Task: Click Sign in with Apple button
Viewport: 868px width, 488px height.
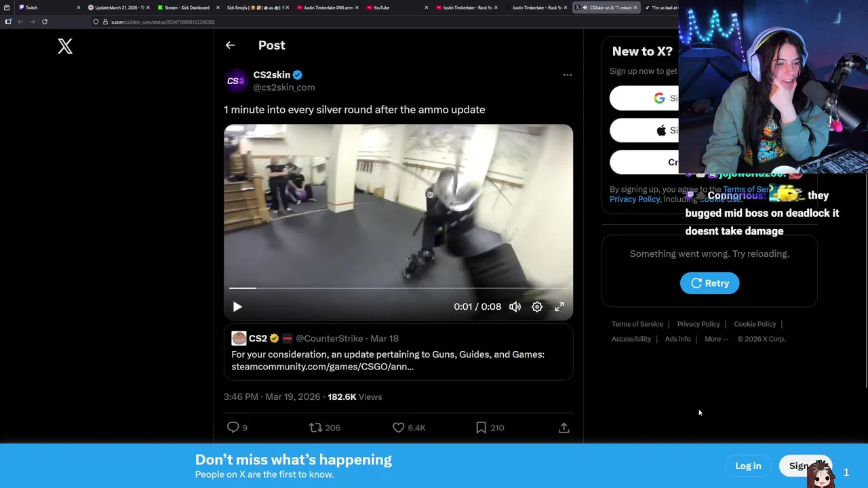Action: click(x=644, y=130)
